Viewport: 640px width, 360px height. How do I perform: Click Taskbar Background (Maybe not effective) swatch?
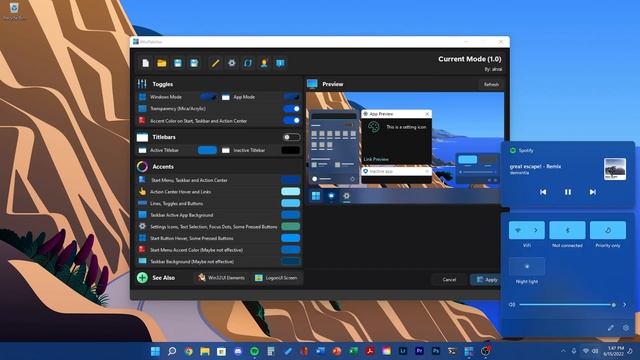[x=291, y=261]
